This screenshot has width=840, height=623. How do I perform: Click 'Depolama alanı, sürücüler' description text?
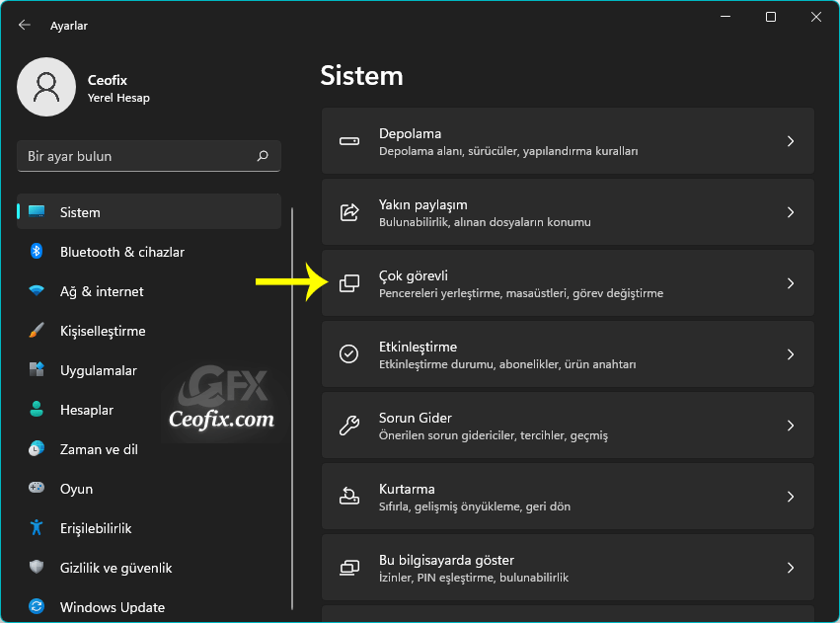point(508,151)
